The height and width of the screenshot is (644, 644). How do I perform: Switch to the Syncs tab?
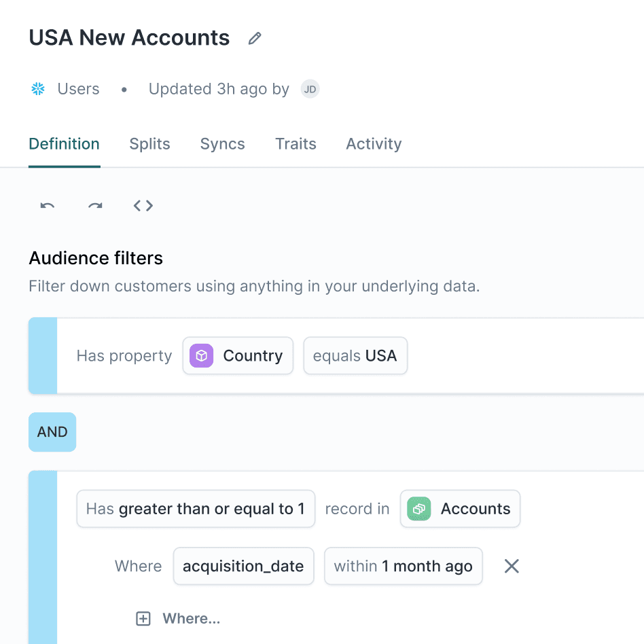tap(222, 143)
